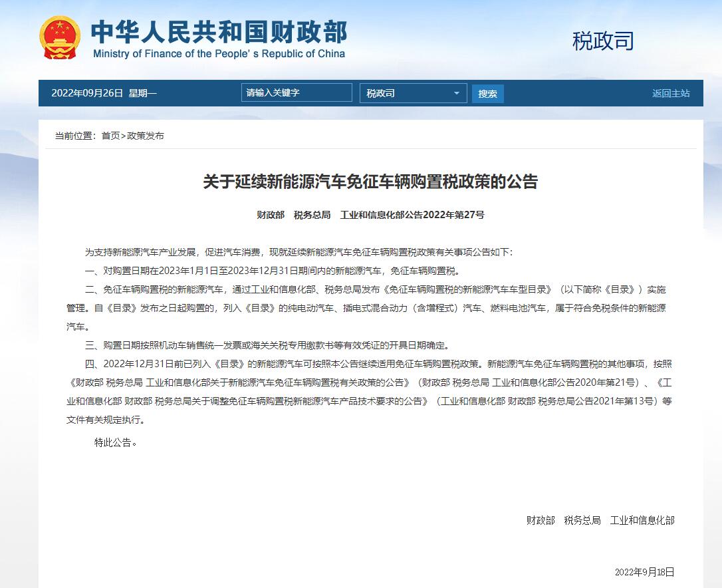
Task: Click the 税政司 heading in the banner
Action: (x=603, y=41)
